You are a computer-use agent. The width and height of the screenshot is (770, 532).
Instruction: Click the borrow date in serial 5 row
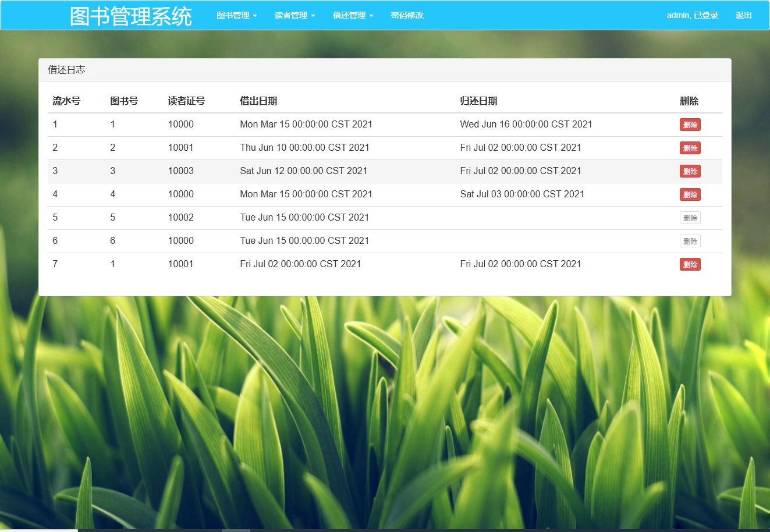click(x=304, y=217)
